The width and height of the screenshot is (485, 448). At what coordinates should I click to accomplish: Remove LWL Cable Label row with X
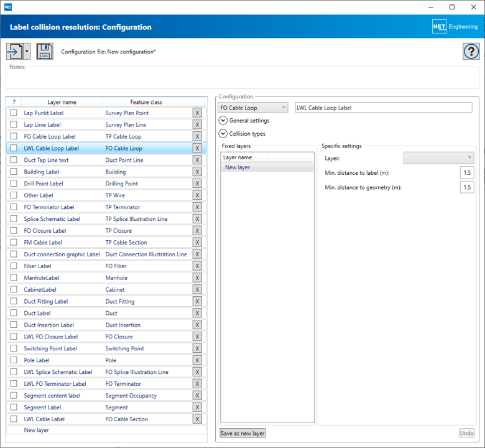197,419
